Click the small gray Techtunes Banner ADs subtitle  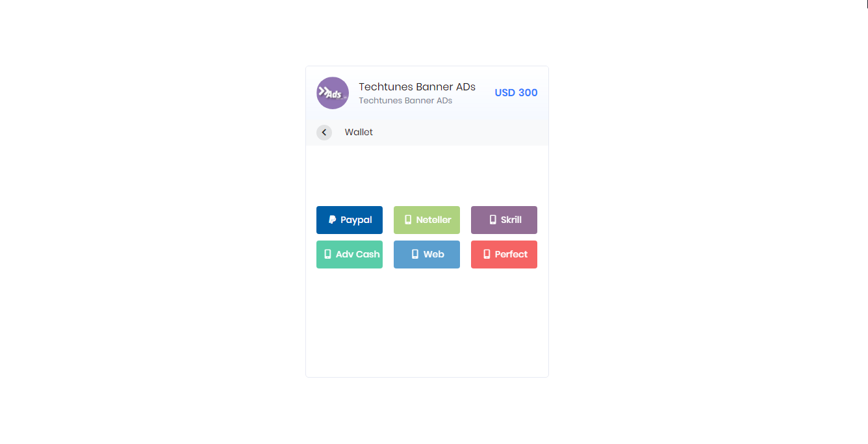tap(405, 101)
